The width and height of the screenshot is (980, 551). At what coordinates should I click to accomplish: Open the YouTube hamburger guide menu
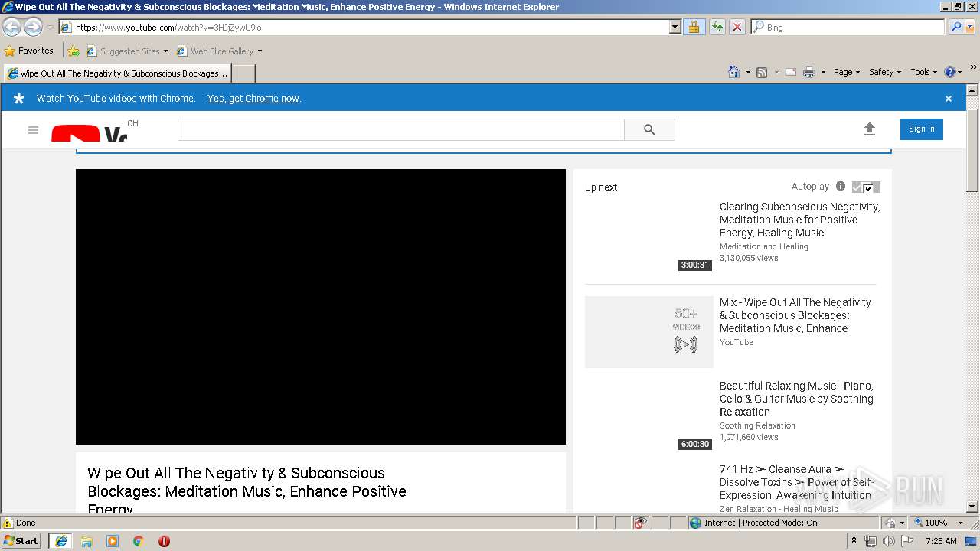click(33, 130)
